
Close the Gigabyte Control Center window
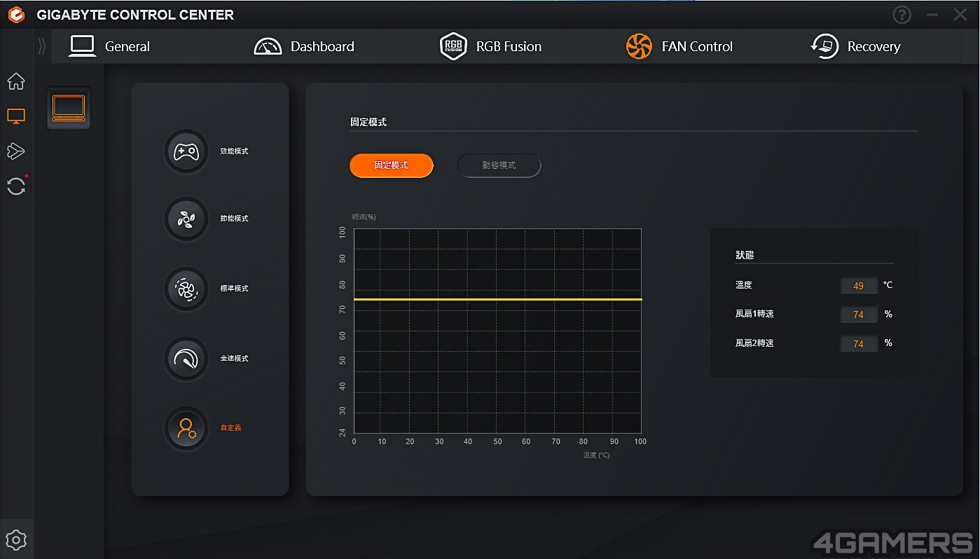(960, 15)
